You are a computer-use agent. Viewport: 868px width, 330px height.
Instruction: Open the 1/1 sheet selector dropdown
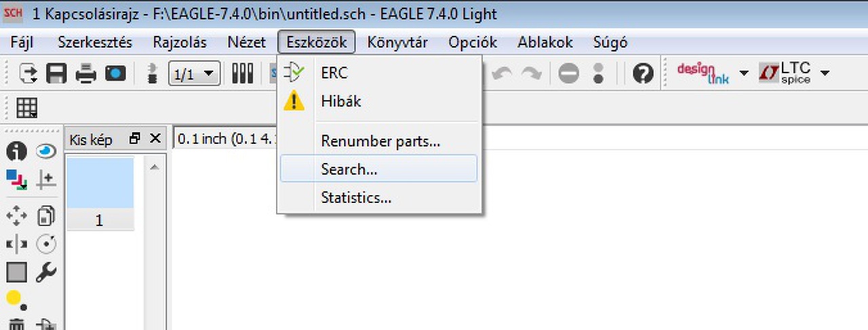(x=194, y=73)
